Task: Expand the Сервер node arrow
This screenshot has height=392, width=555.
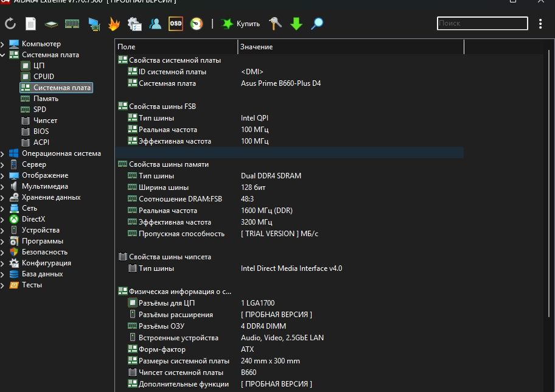Action: tap(2, 165)
